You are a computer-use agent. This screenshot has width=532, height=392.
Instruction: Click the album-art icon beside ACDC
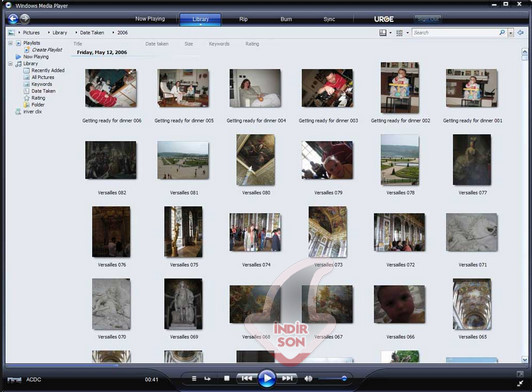tap(14, 379)
